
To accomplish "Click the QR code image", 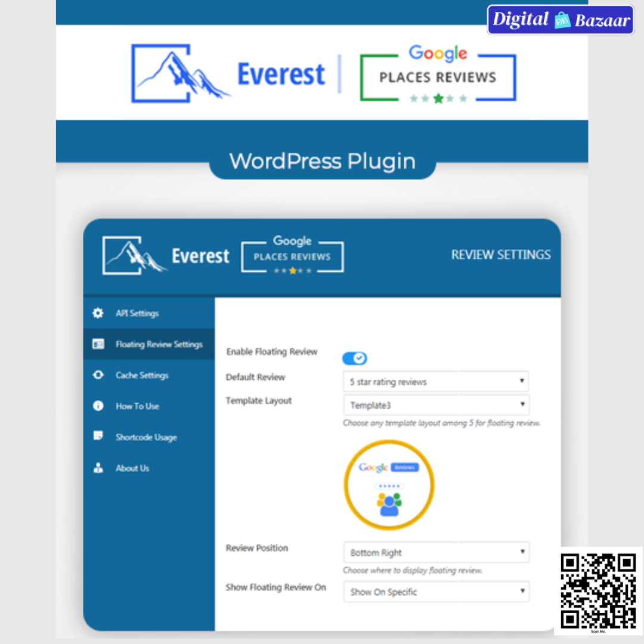I will 598,590.
